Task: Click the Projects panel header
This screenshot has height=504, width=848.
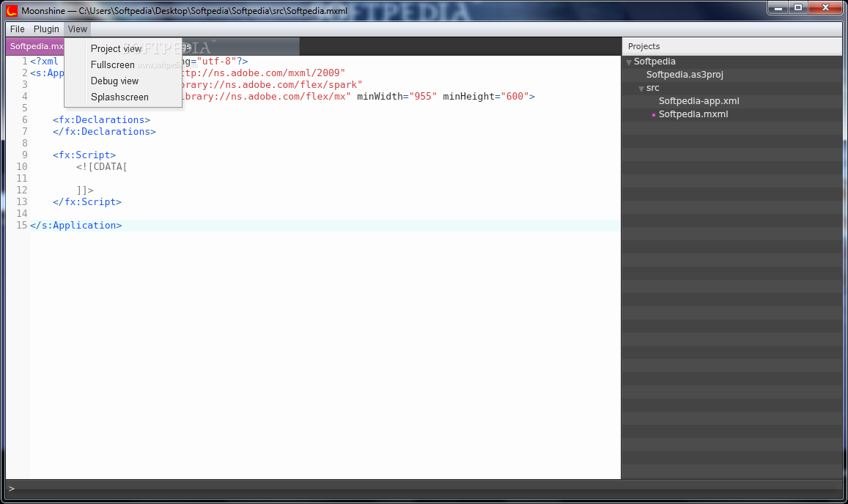Action: click(731, 46)
